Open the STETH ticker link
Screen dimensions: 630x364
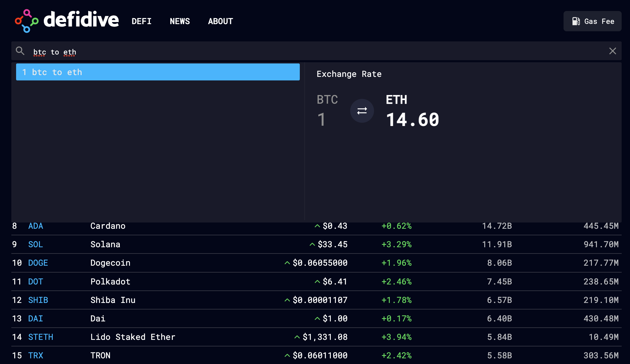(x=41, y=337)
